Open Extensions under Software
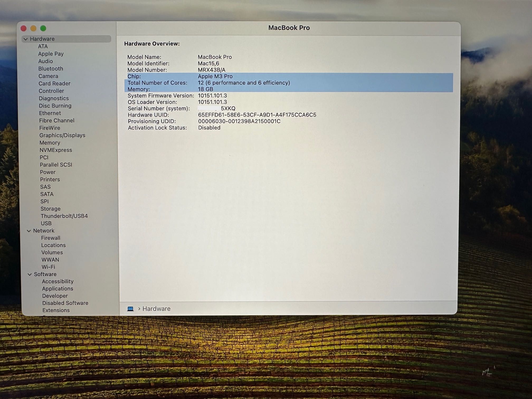532x399 pixels. [56, 310]
